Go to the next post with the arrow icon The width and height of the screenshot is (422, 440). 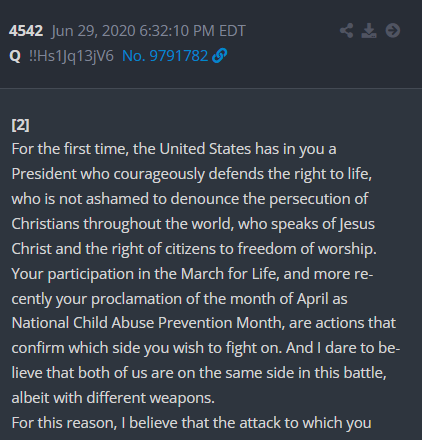393,31
